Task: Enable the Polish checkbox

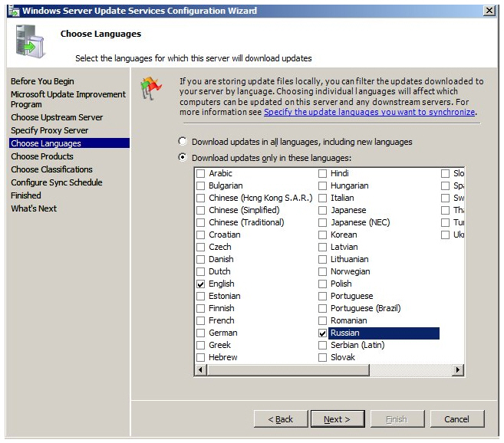Action: coord(322,284)
